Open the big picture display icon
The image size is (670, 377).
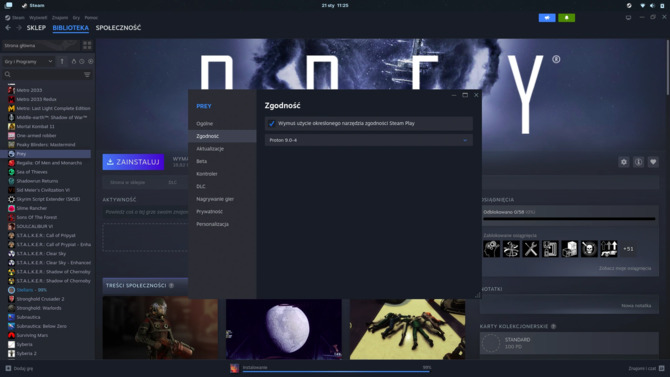coord(628,18)
